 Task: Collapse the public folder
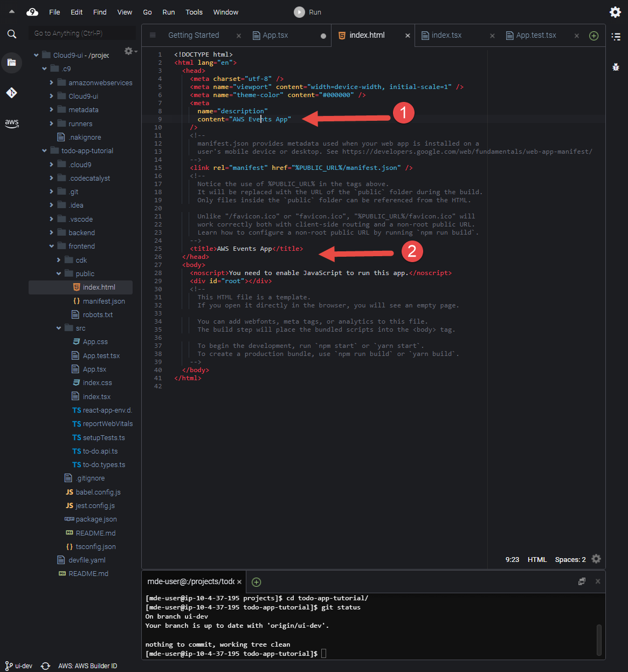[x=59, y=273]
